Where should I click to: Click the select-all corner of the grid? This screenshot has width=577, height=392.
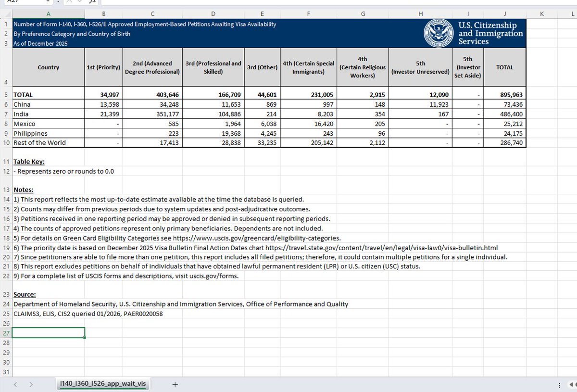pos(6,13)
